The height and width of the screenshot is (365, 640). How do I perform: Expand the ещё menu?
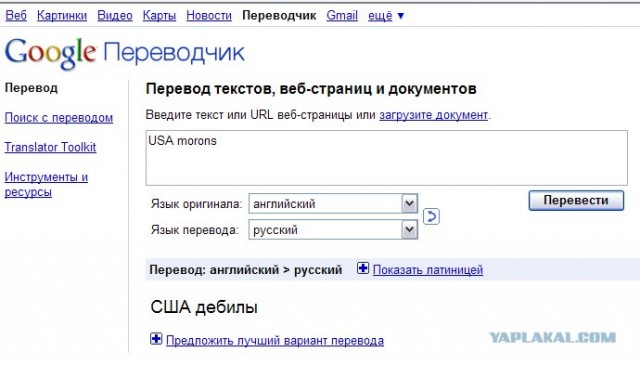click(x=386, y=16)
